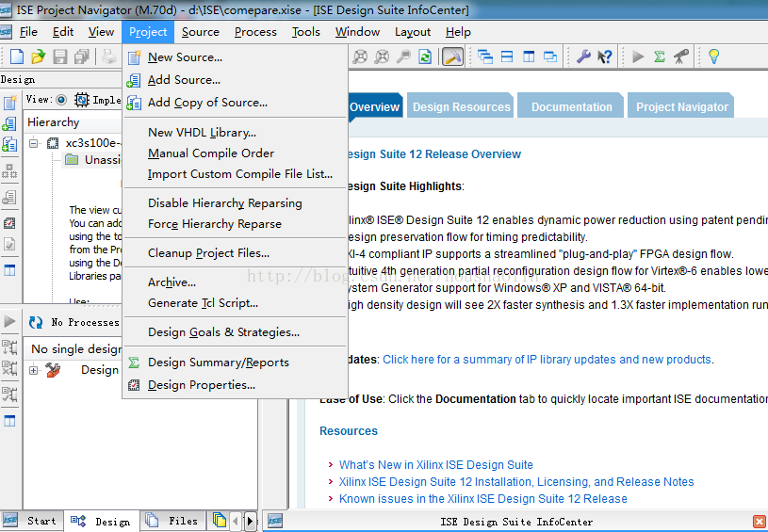This screenshot has height=532, width=768.
Task: Click the left scroll arrow of panel tabs
Action: tap(236, 522)
